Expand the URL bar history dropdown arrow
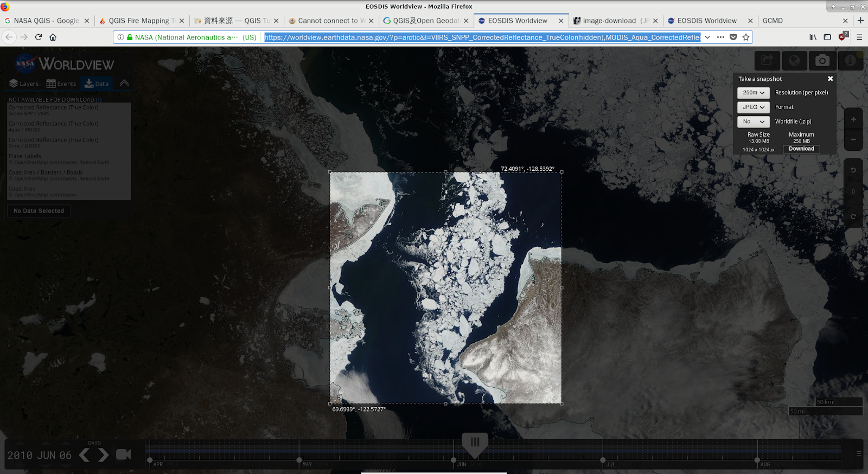The image size is (868, 474). 707,37
